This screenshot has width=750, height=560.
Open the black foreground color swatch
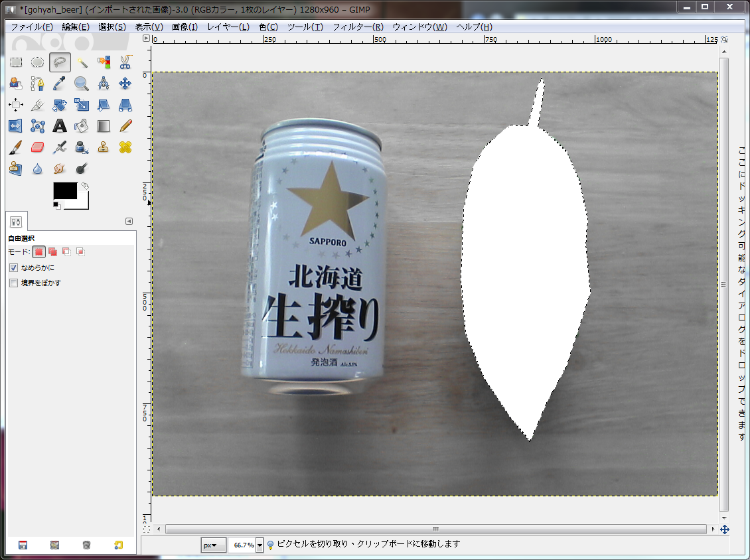pyautogui.click(x=64, y=190)
